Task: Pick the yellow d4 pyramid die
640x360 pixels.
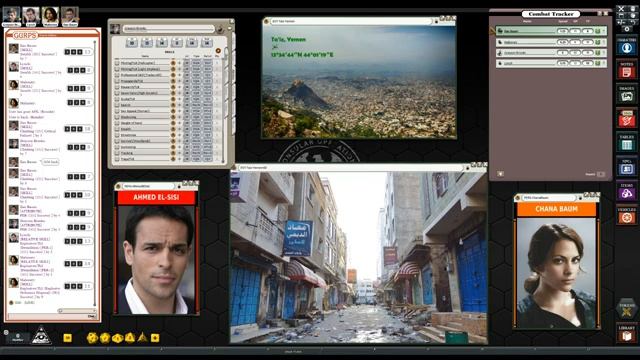Action: pos(142,338)
